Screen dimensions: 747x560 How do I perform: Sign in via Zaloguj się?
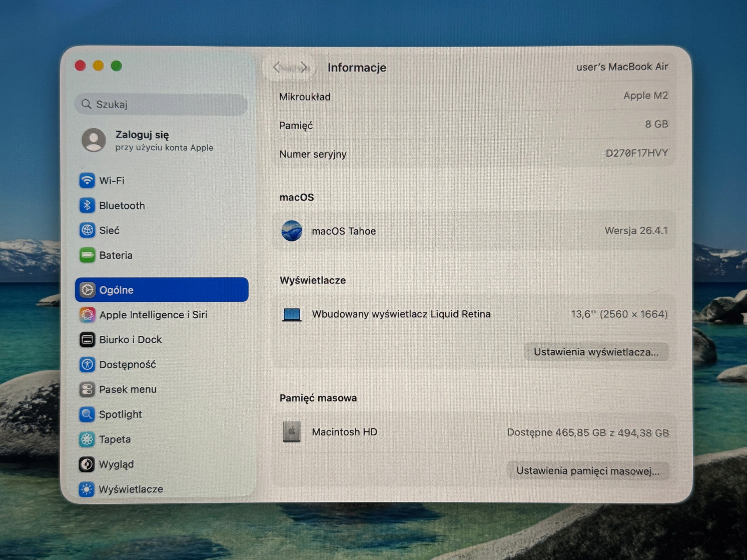point(142,135)
